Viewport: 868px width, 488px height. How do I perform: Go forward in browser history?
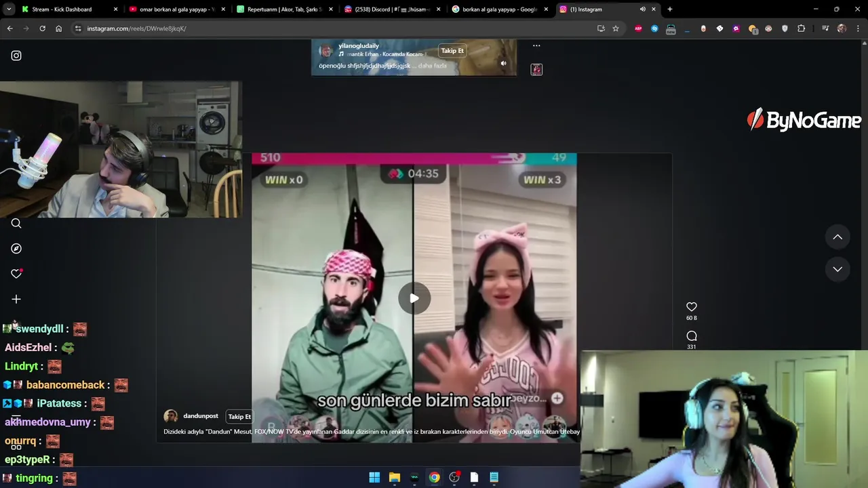coord(26,28)
